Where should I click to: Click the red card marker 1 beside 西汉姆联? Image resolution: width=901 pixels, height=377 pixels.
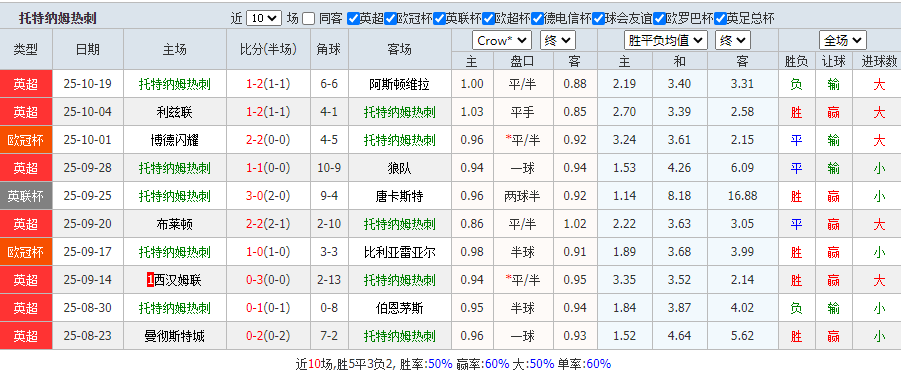[150, 280]
